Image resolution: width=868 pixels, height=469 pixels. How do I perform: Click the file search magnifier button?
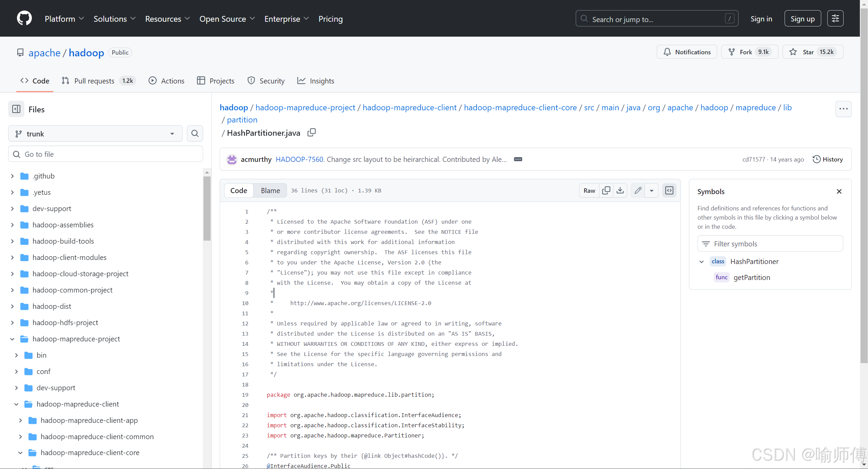195,133
